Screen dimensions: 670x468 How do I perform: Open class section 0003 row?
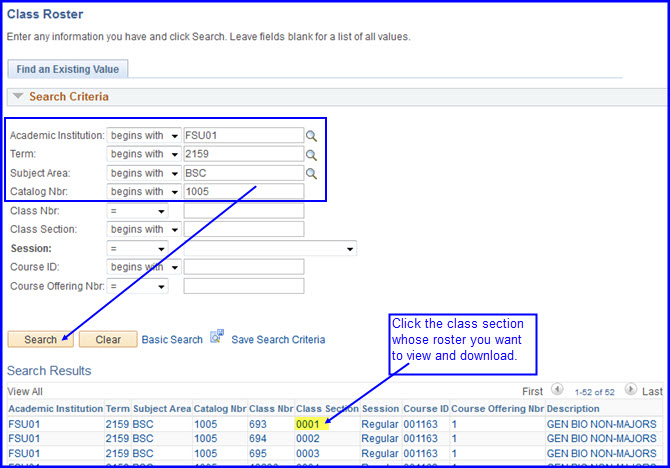coord(308,453)
